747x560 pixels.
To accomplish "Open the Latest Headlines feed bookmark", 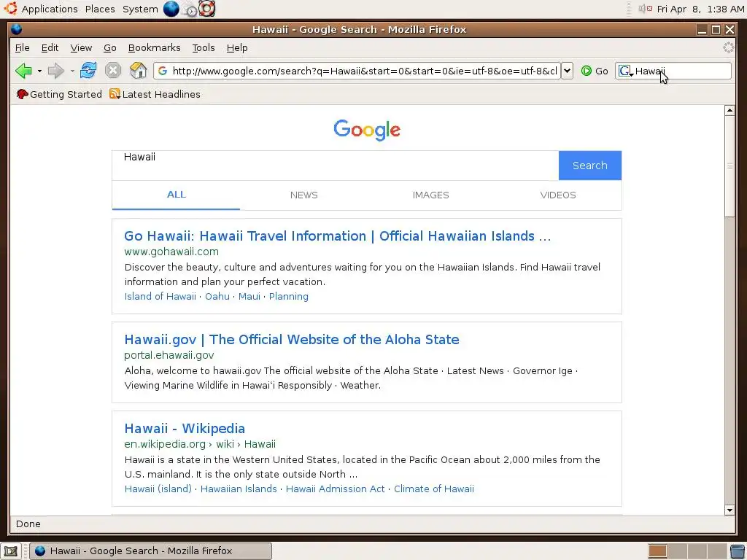I will tap(155, 94).
